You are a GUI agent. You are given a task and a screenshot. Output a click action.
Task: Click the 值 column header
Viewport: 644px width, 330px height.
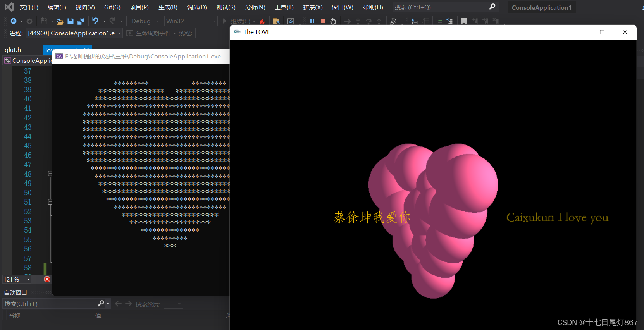coord(98,315)
